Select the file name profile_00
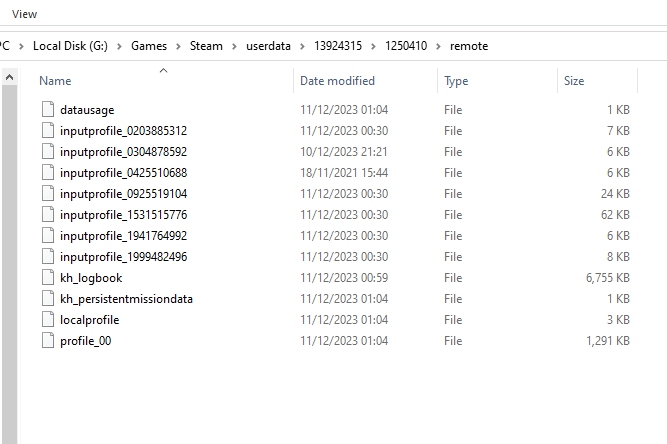The height and width of the screenshot is (444, 667). [x=86, y=341]
